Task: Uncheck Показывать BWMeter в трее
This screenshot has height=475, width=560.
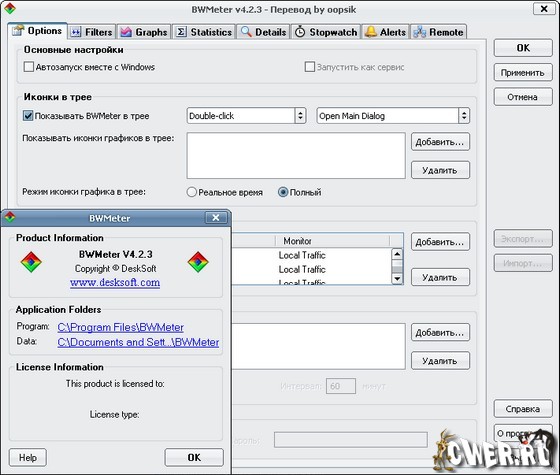Action: pyautogui.click(x=28, y=115)
